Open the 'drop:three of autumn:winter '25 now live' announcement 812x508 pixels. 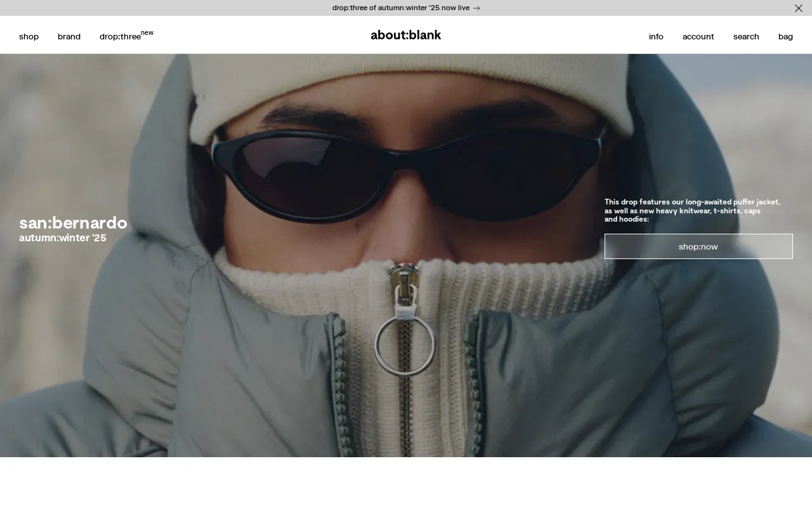[x=400, y=8]
